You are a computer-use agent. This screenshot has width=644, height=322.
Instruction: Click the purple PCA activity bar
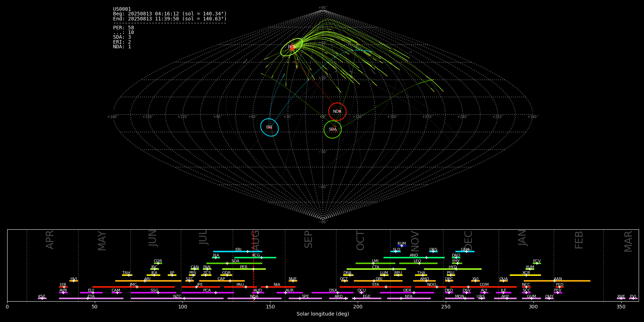click(x=208, y=293)
